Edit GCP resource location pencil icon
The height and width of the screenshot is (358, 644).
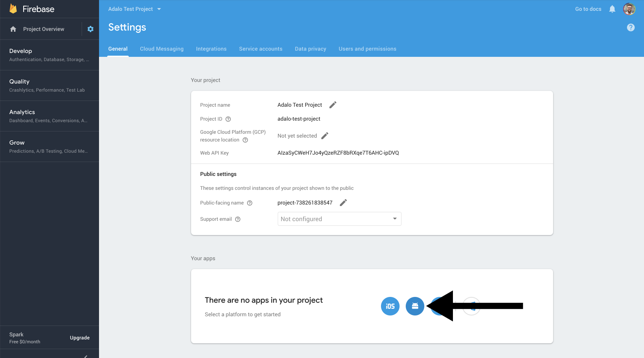(325, 136)
